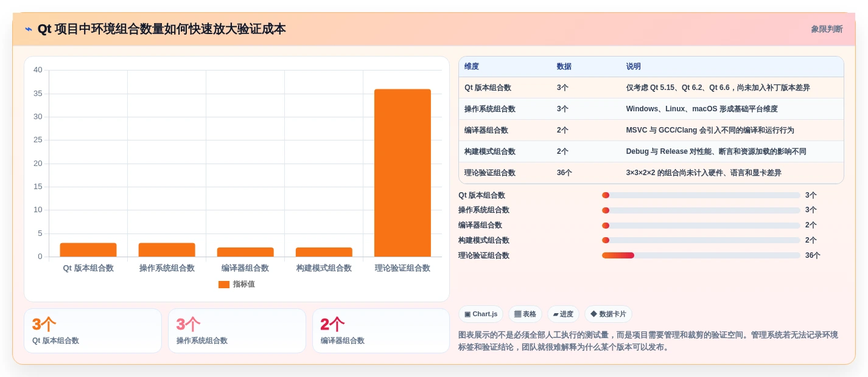The width and height of the screenshot is (868, 377).
Task: Click the 理论验证组合数 progress bar
Action: pyautogui.click(x=701, y=255)
